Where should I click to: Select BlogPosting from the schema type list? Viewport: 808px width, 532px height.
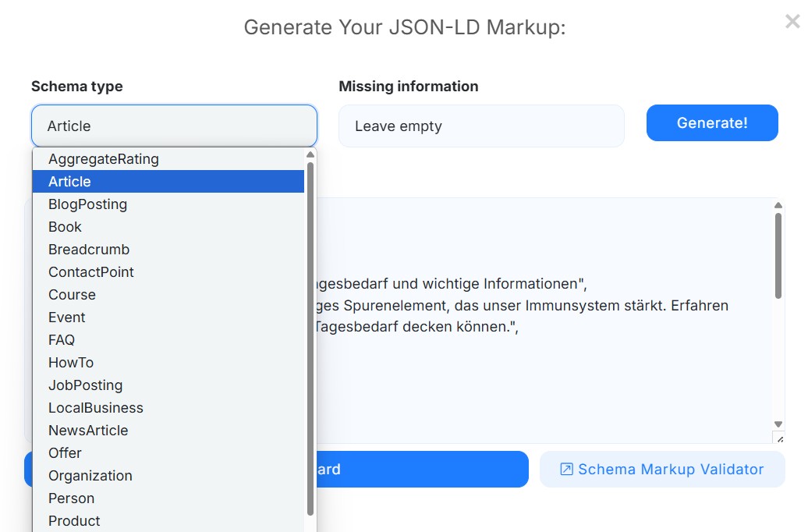coord(87,204)
